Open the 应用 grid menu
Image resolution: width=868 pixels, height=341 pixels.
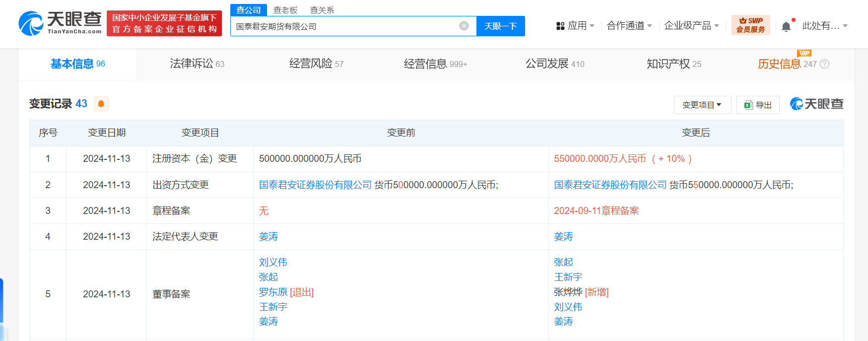click(x=575, y=26)
